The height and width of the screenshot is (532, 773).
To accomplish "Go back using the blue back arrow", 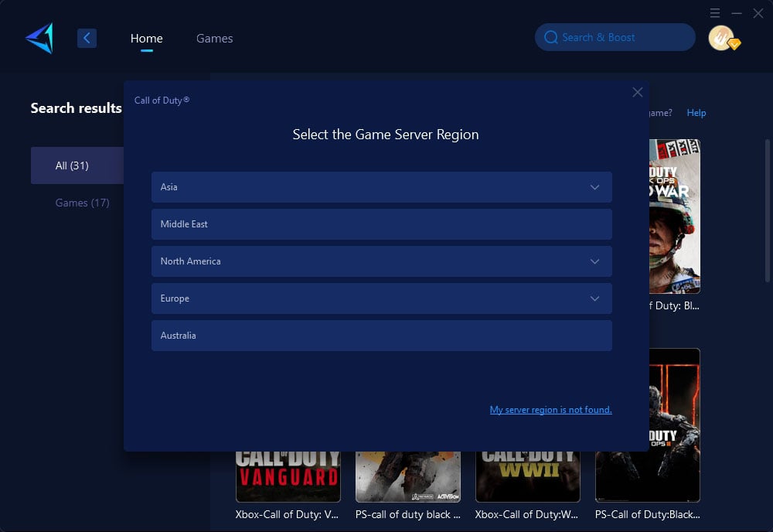I will click(87, 38).
